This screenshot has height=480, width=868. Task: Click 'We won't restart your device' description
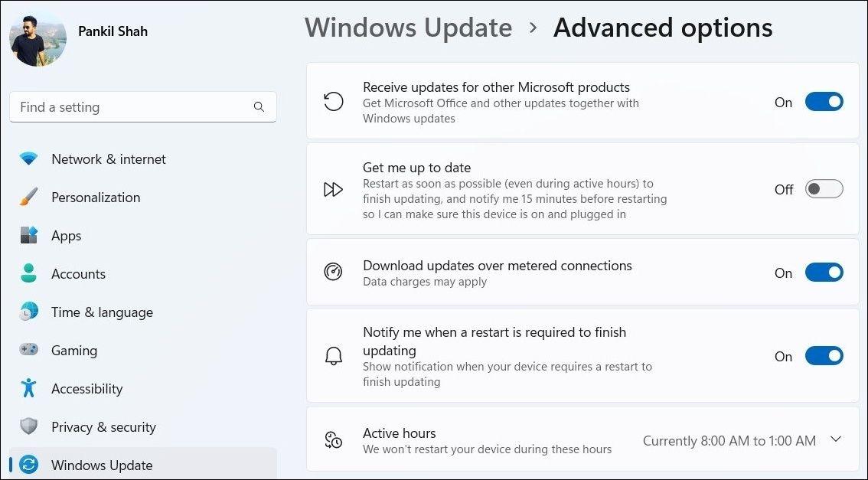[x=487, y=449]
